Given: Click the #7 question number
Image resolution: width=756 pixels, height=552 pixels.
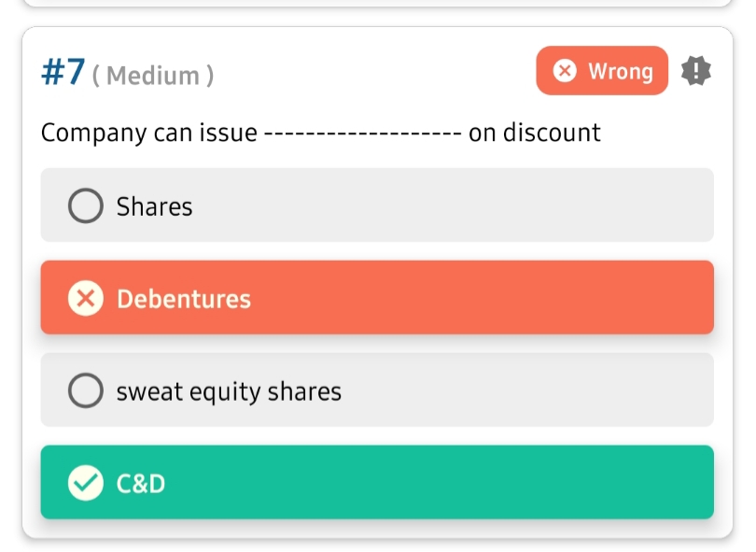Looking at the screenshot, I should pos(63,72).
